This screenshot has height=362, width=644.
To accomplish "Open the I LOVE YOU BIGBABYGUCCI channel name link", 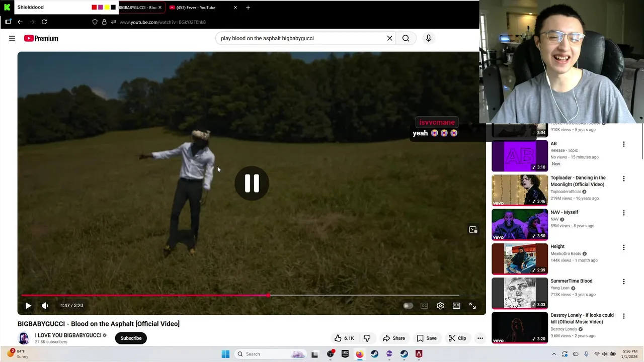I will point(68,335).
